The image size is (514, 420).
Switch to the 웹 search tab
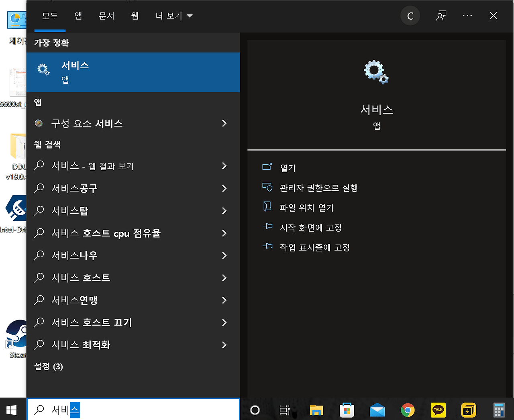(x=135, y=16)
